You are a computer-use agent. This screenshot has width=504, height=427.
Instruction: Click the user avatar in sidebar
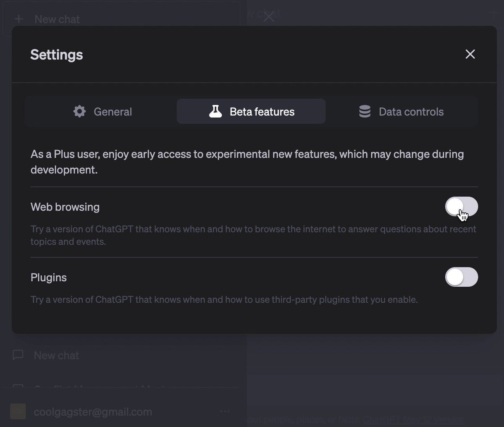coord(18,411)
